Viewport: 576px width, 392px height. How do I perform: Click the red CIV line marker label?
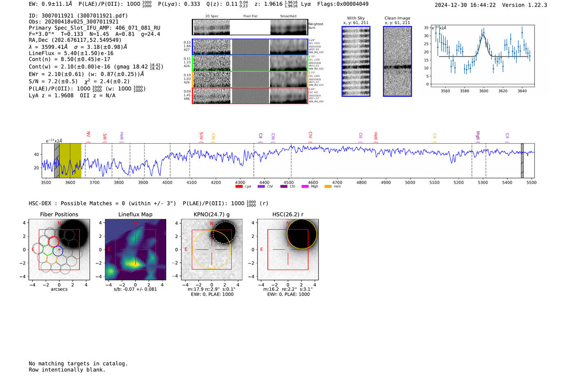(x=310, y=135)
